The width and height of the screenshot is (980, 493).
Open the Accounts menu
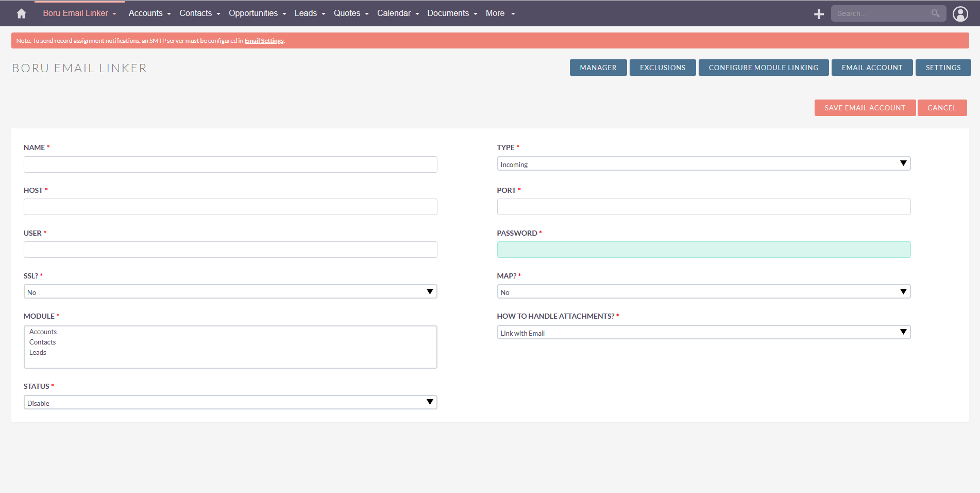pos(149,13)
